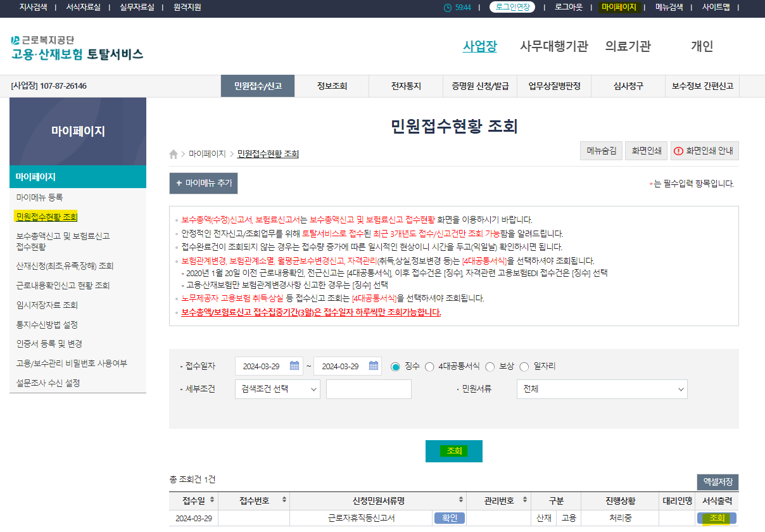Open the 검색조건 선택 dropdown
The height and width of the screenshot is (532, 765).
277,389
